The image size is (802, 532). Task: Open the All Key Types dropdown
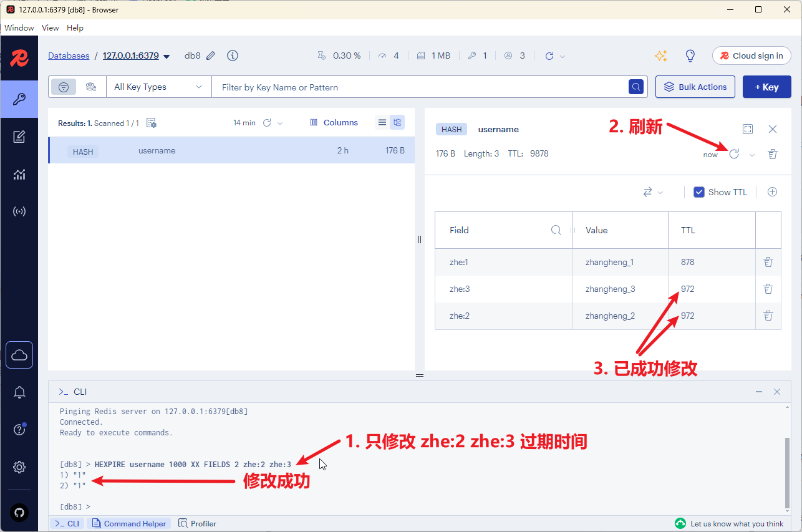click(x=159, y=87)
